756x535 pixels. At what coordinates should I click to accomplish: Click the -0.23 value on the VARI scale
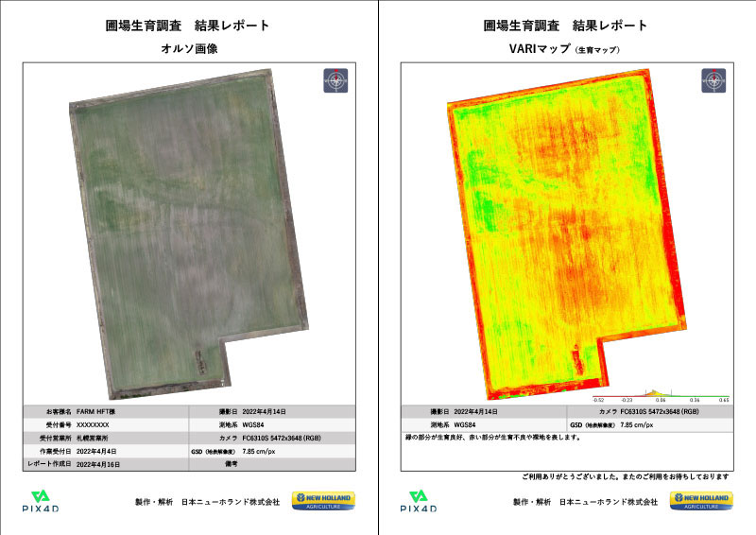(627, 401)
